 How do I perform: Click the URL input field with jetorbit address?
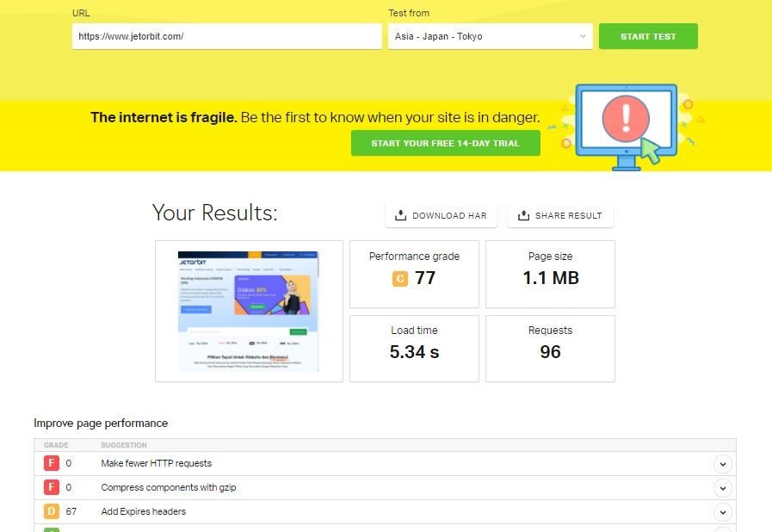(x=227, y=36)
